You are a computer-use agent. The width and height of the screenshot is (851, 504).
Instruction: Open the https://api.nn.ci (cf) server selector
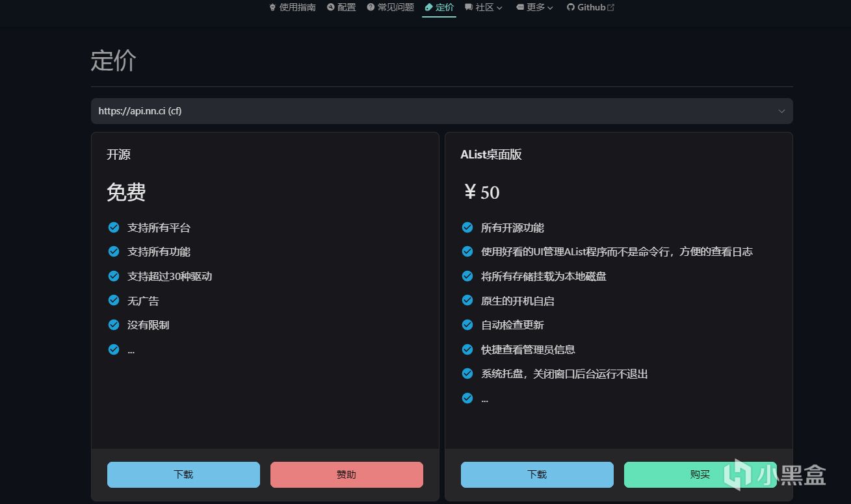tap(442, 111)
